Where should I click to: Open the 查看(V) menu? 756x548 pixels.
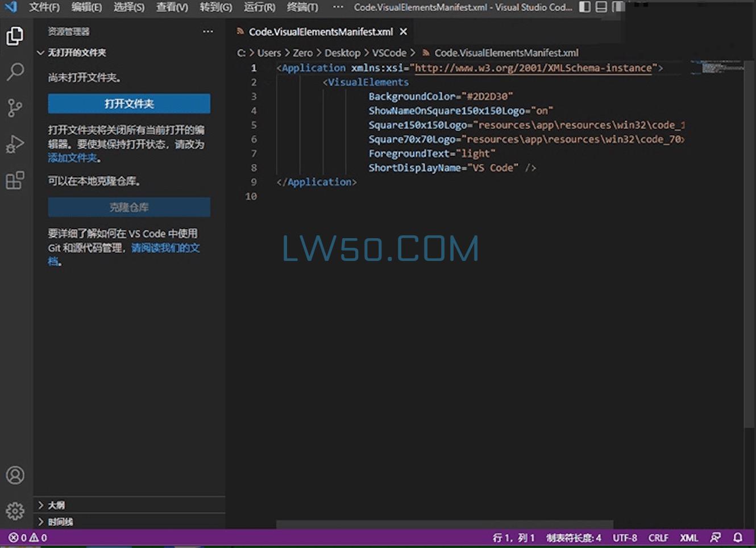click(172, 7)
